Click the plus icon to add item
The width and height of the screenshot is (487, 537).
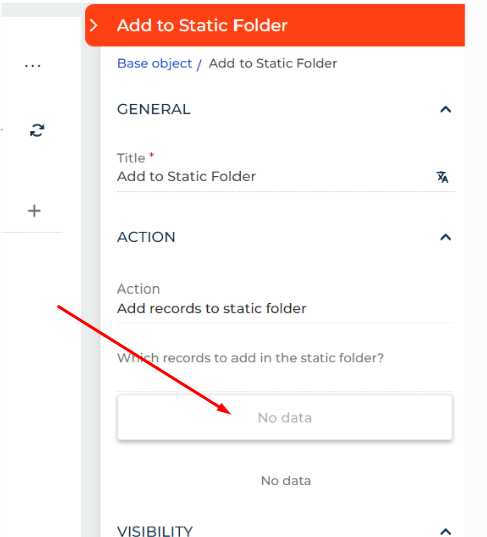pos(34,211)
